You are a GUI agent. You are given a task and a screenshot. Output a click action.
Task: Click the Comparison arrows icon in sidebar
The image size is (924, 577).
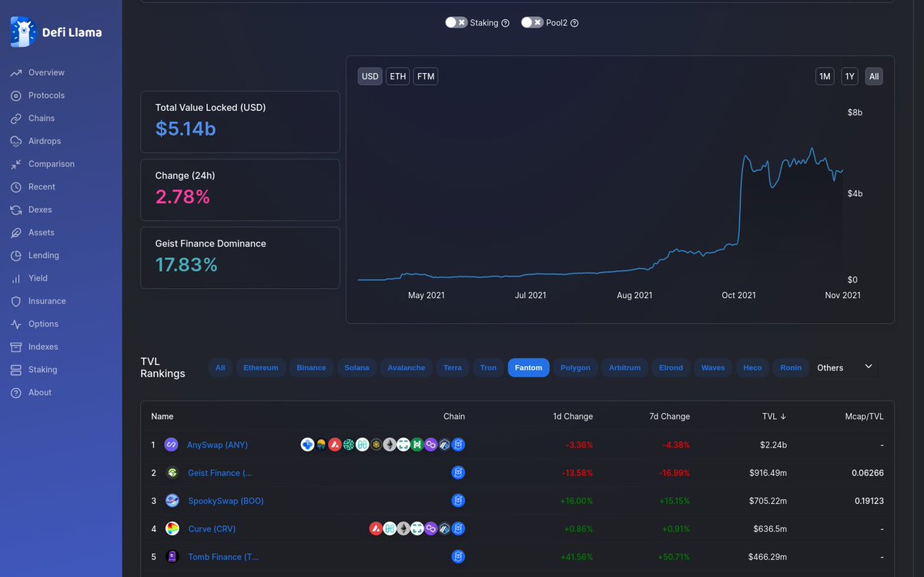click(15, 164)
